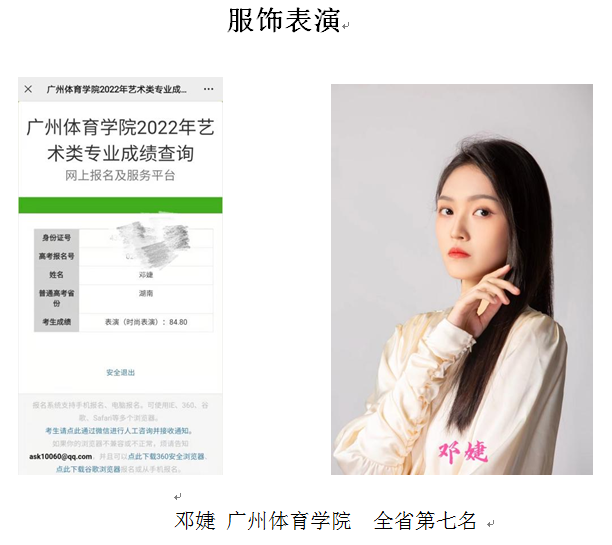
Task: Click the 考生成绩 label cell
Action: coord(57,322)
